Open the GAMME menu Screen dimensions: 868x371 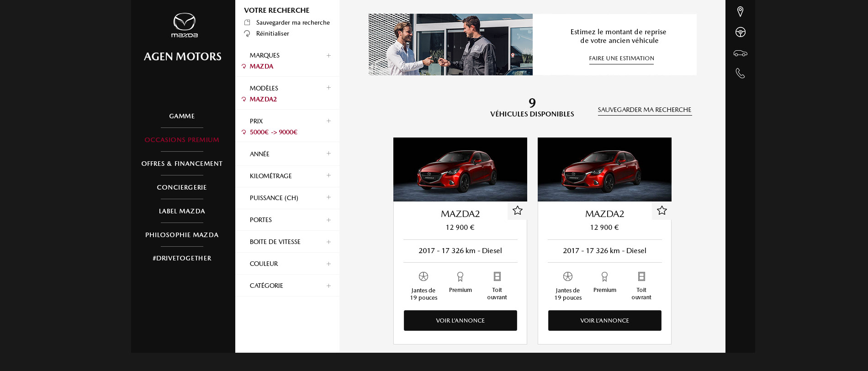click(182, 116)
